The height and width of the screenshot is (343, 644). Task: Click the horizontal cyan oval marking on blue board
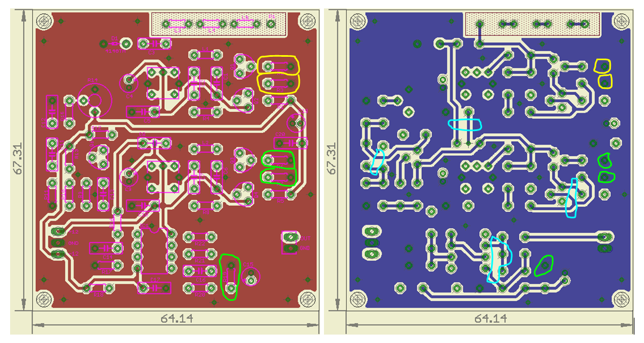tap(465, 125)
